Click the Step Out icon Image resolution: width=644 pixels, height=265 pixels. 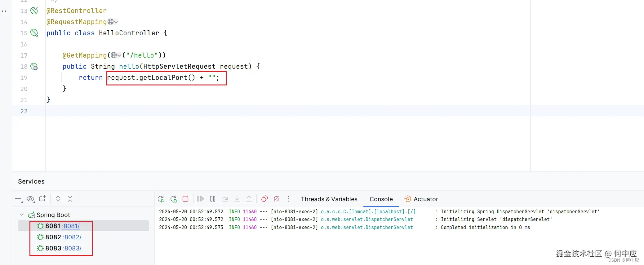[249, 199]
